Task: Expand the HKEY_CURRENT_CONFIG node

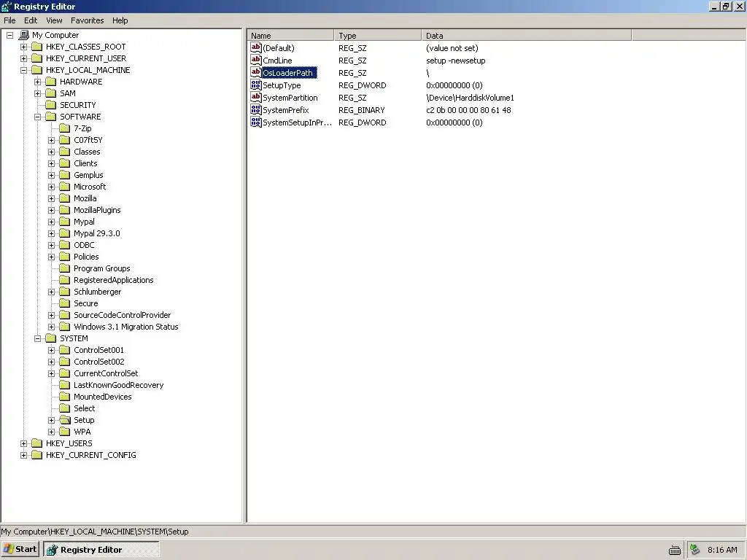Action: click(23, 455)
